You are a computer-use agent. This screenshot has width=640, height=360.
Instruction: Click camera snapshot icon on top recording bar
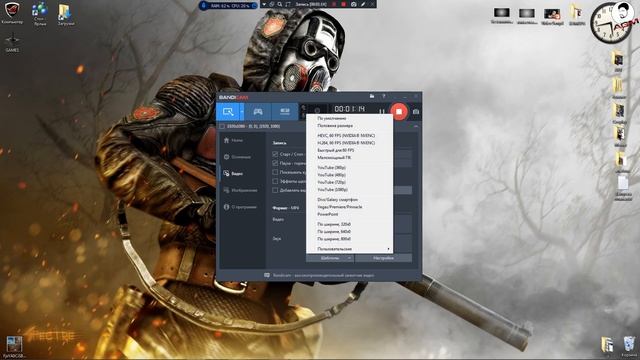tap(353, 4)
